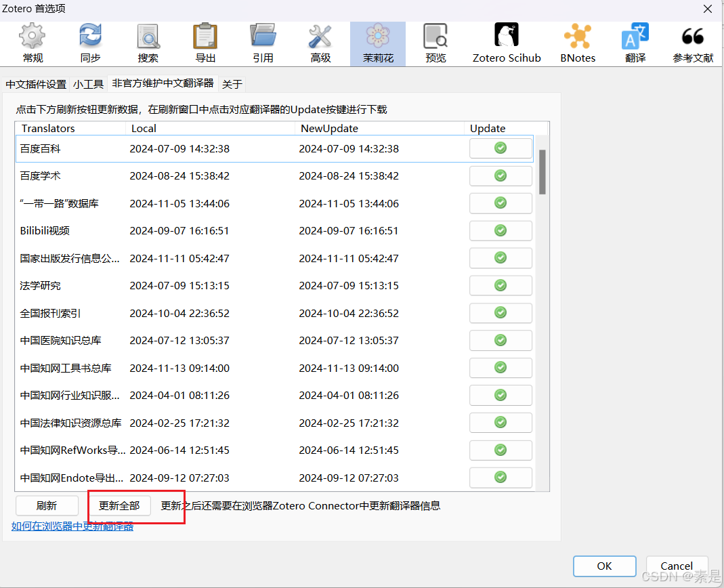The image size is (724, 588).
Task: Click the Local column header
Action: pos(210,129)
